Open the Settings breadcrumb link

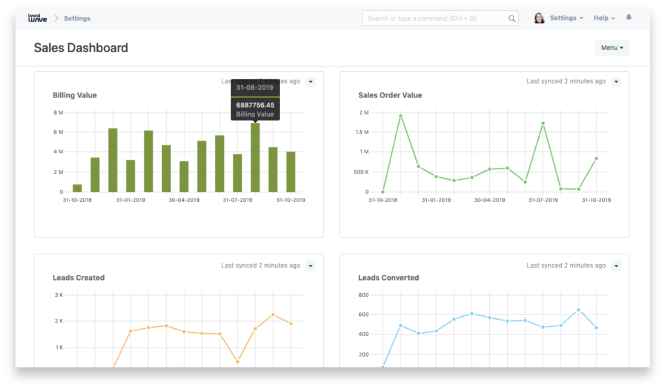coord(77,18)
